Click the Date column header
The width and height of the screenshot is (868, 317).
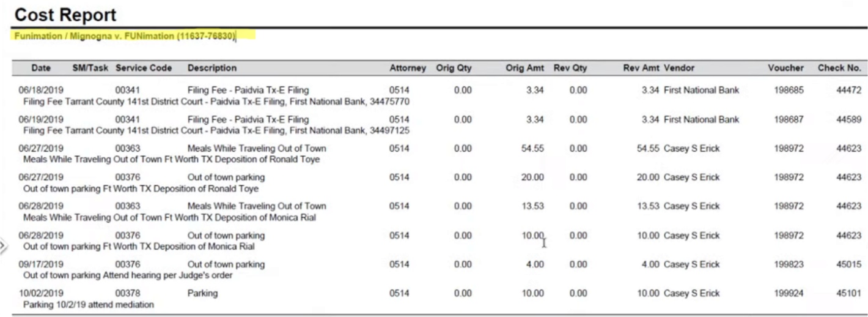pyautogui.click(x=41, y=68)
